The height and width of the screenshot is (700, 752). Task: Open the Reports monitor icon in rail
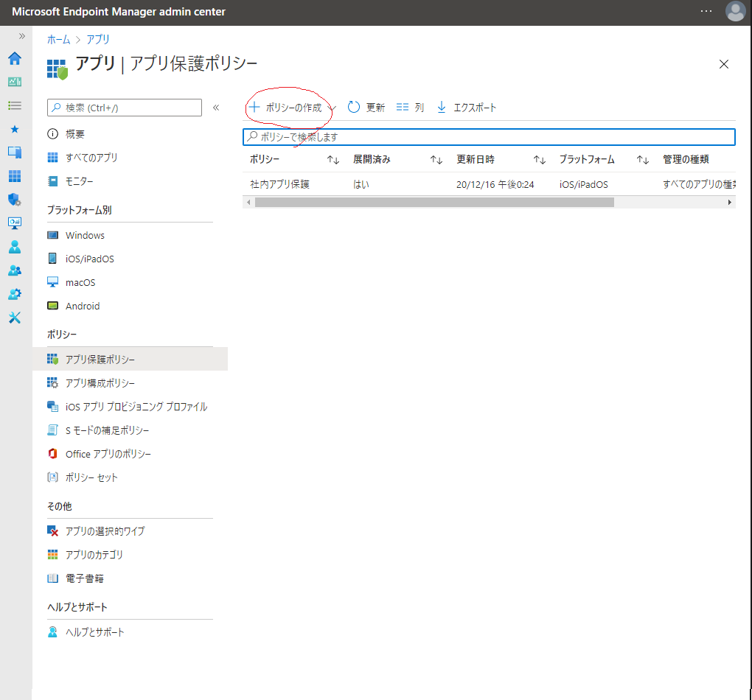[x=15, y=223]
